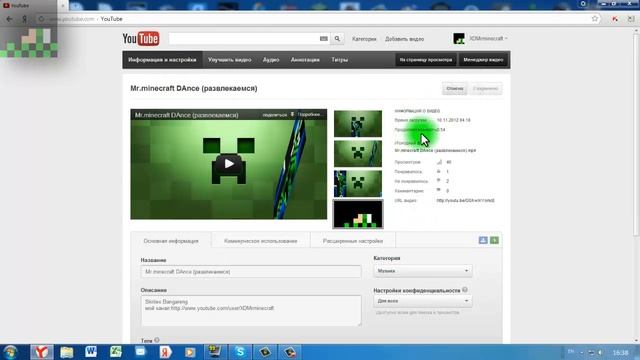Click the taskbar clock
The image size is (640, 360).
620,352
